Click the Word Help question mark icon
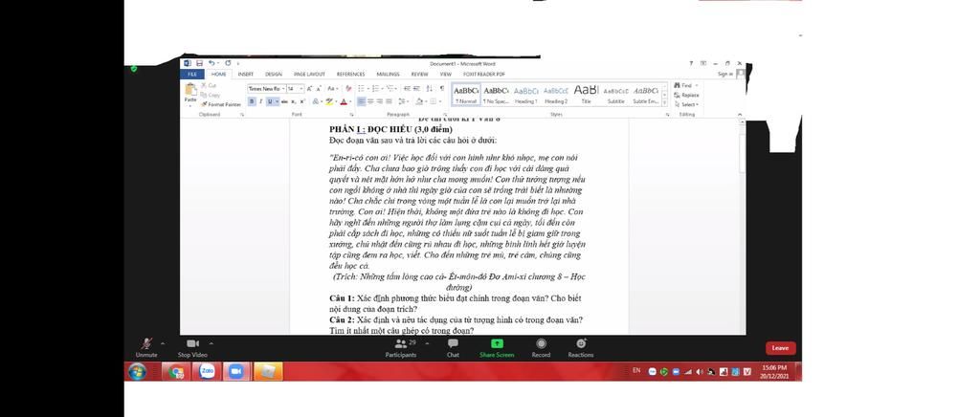 691,63
